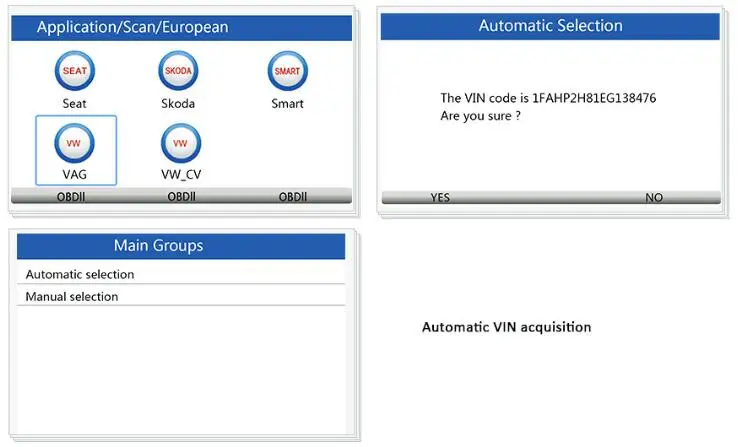Click the Main Groups title header

tap(181, 246)
